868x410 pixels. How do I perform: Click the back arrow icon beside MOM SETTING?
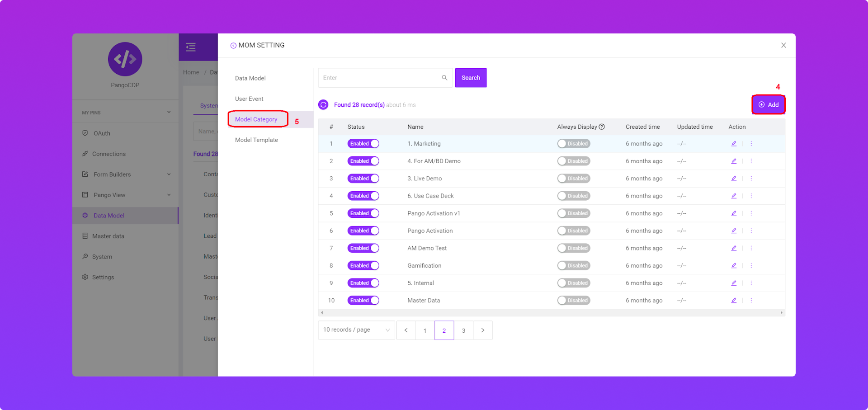[x=233, y=46]
